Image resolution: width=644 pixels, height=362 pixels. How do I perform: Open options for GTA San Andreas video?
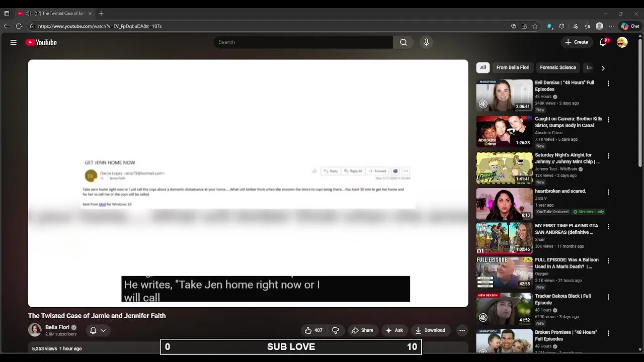coord(608,227)
